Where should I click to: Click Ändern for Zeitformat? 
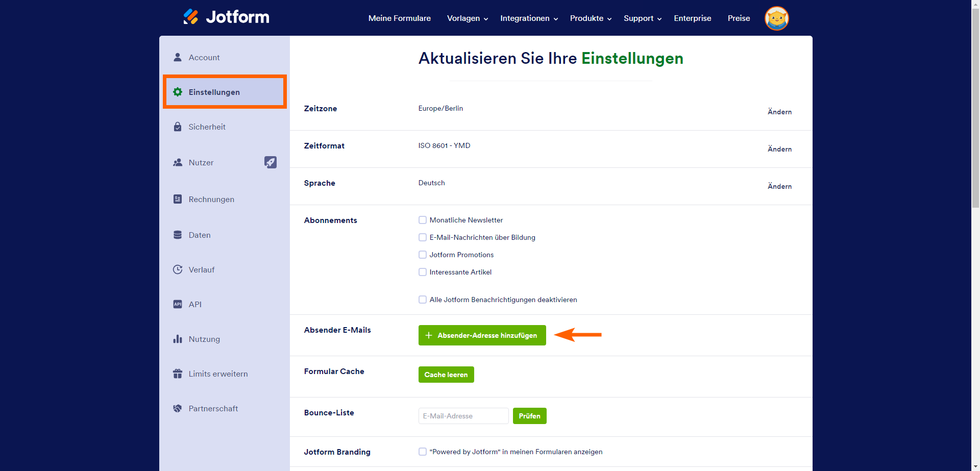780,149
